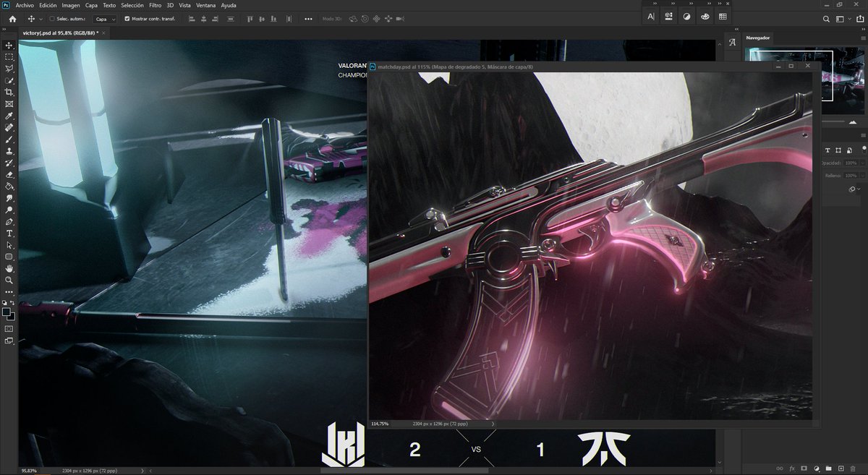
Task: Click the foreground color swatch
Action: tap(7, 312)
